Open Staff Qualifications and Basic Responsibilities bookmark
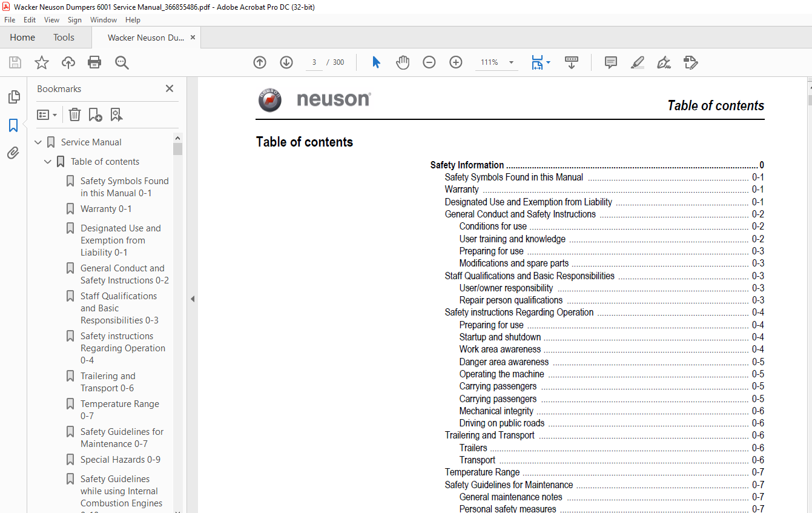The width and height of the screenshot is (812, 513). (x=119, y=308)
